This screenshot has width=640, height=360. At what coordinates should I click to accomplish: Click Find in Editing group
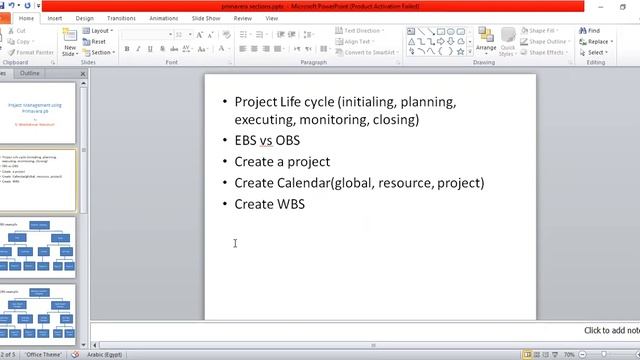tap(590, 31)
